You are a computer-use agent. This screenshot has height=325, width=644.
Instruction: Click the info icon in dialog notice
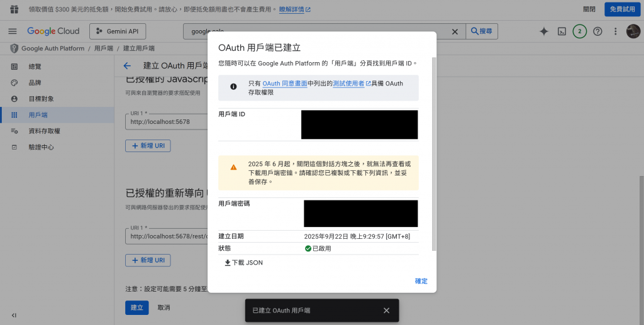233,87
